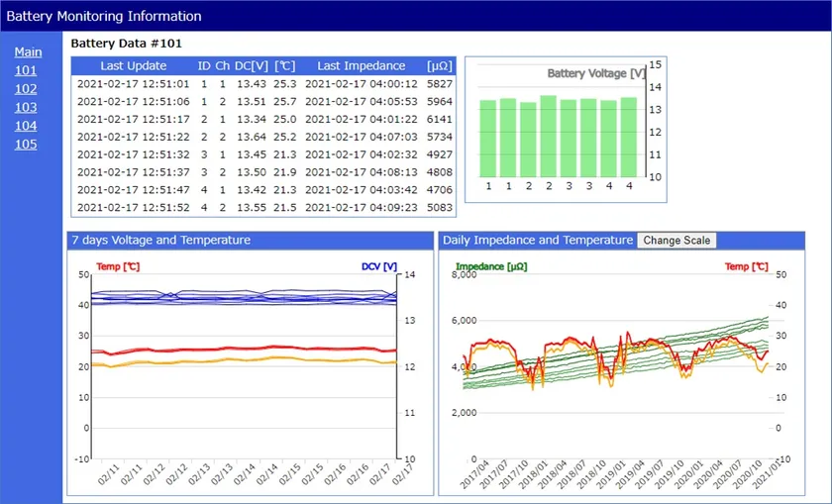Image resolution: width=832 pixels, height=504 pixels.
Task: Click the Change Scale button
Action: point(676,241)
